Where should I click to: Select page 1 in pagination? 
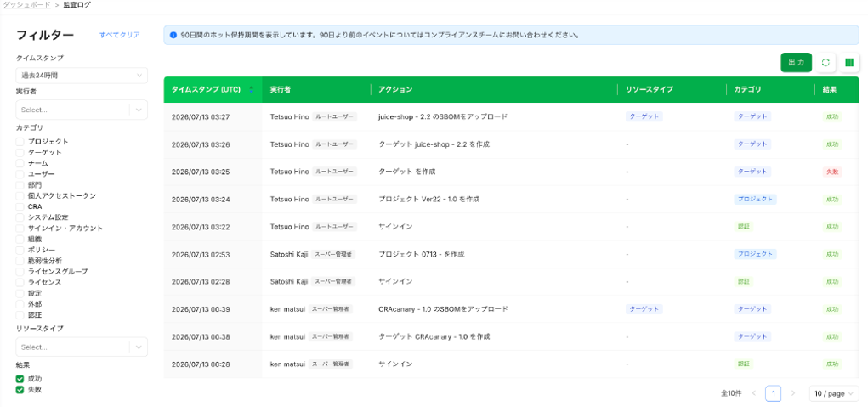774,393
